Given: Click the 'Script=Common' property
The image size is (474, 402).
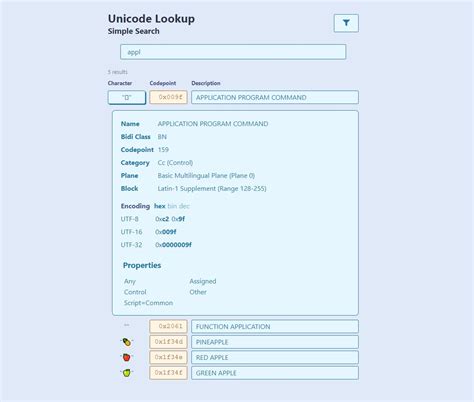Looking at the screenshot, I should (148, 303).
